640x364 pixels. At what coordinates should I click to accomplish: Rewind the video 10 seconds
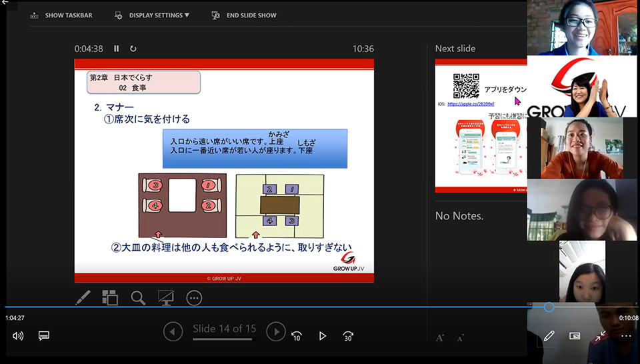tap(297, 336)
